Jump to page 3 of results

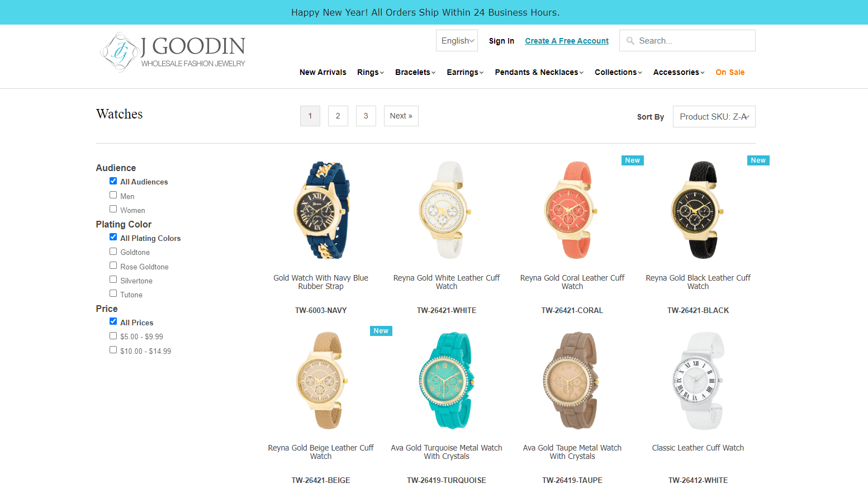[366, 116]
